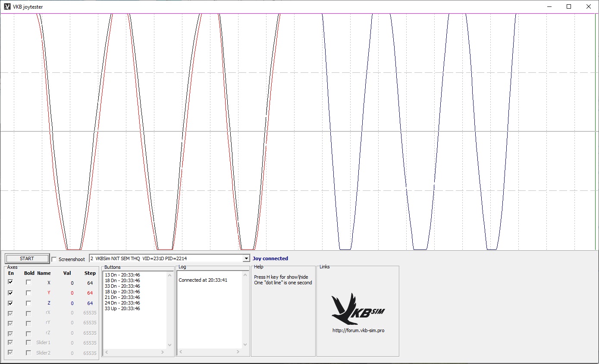
Task: Click the Buttons list scroll-down arrow
Action: tap(169, 345)
